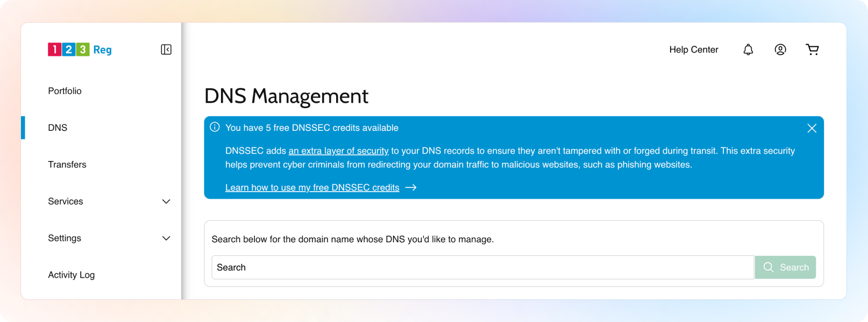Open the Activity Log page
Image resolution: width=868 pixels, height=322 pixels.
72,275
